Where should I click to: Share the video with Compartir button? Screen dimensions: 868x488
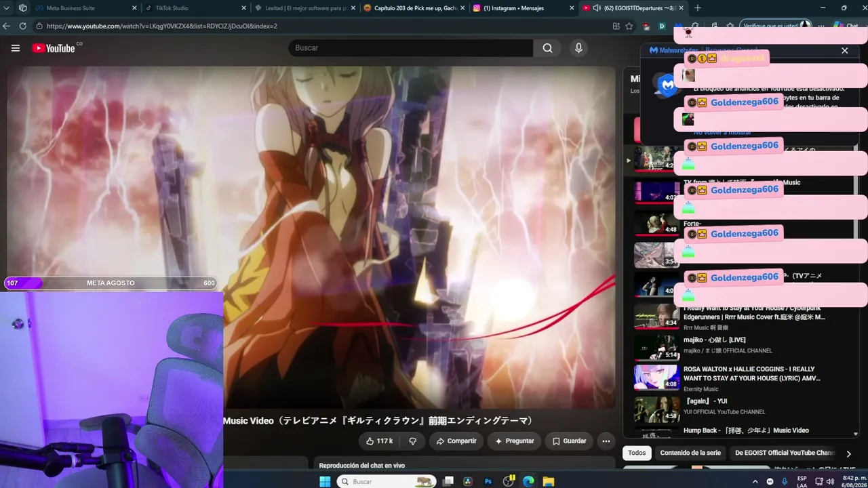[456, 441]
